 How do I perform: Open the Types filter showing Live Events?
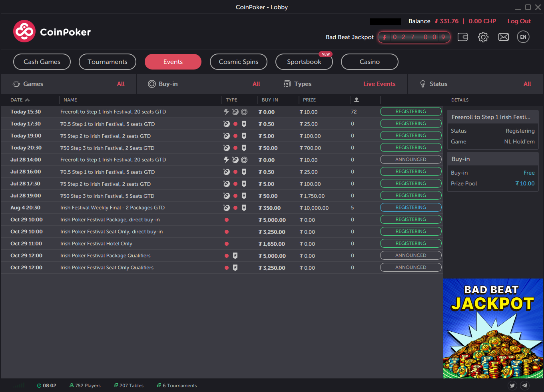coord(339,84)
